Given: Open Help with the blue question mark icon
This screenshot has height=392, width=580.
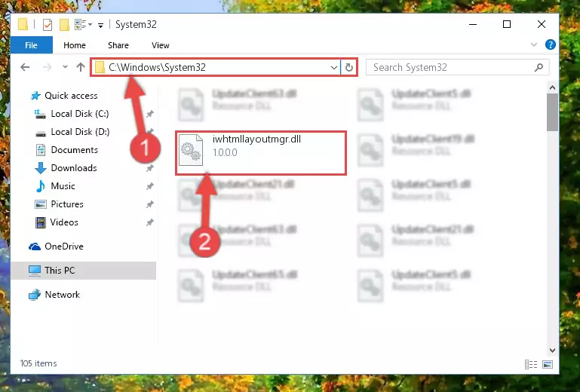Looking at the screenshot, I should tap(550, 44).
